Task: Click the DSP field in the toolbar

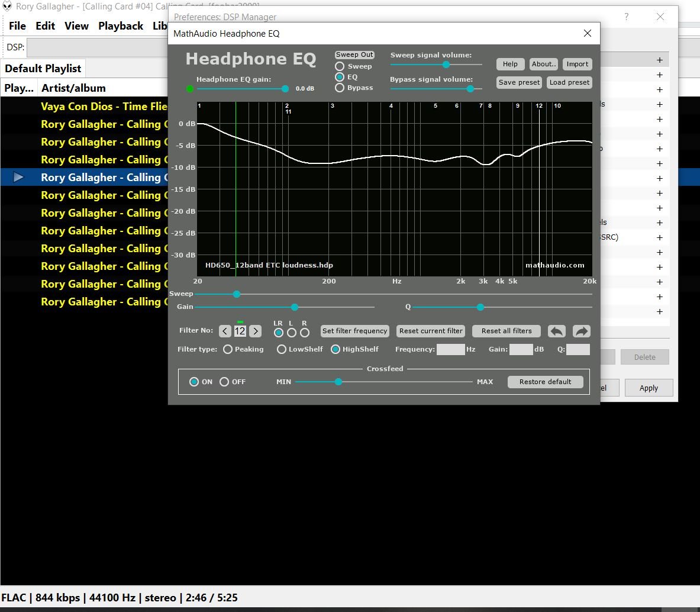Action: click(x=97, y=48)
